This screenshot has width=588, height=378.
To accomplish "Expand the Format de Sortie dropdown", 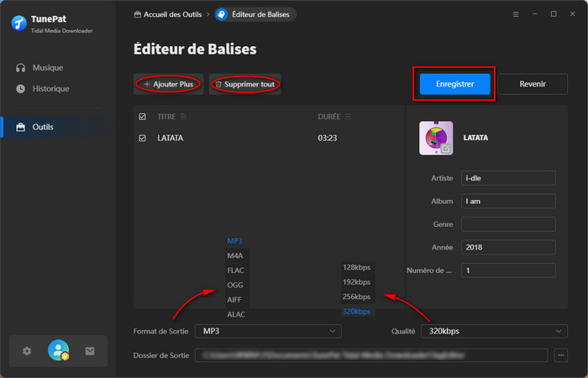I will tap(267, 332).
